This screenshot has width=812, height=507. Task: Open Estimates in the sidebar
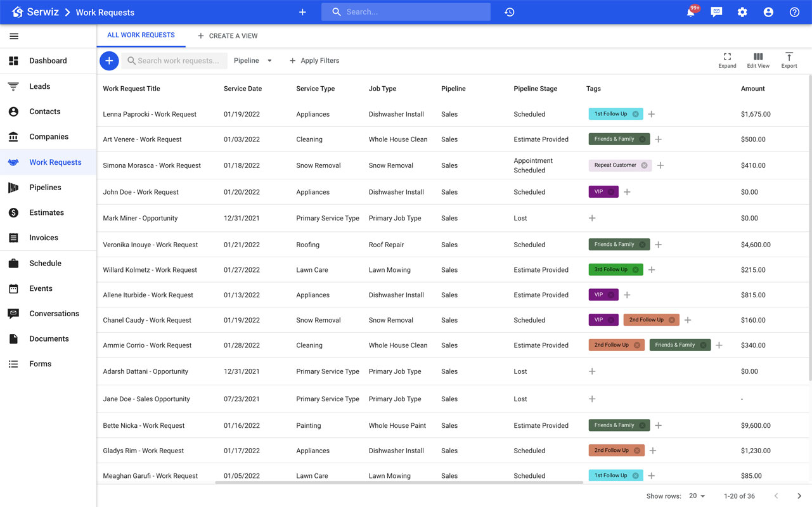[x=48, y=213]
